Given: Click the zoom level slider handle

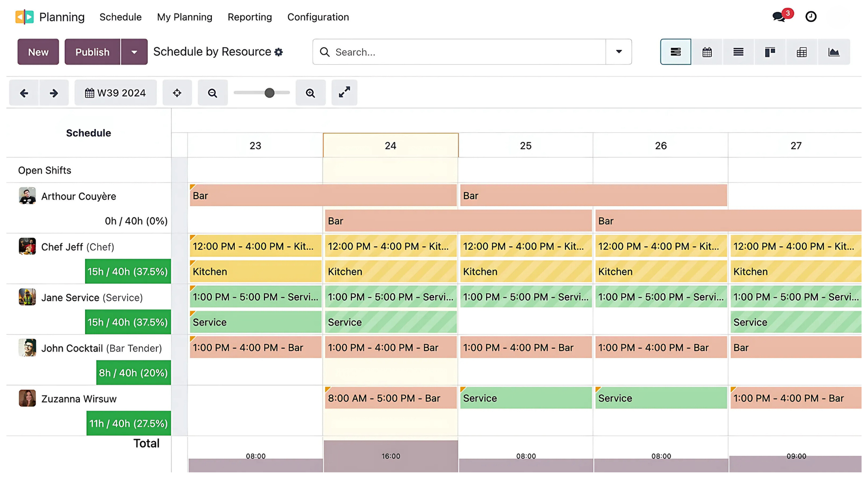Looking at the screenshot, I should tap(269, 93).
